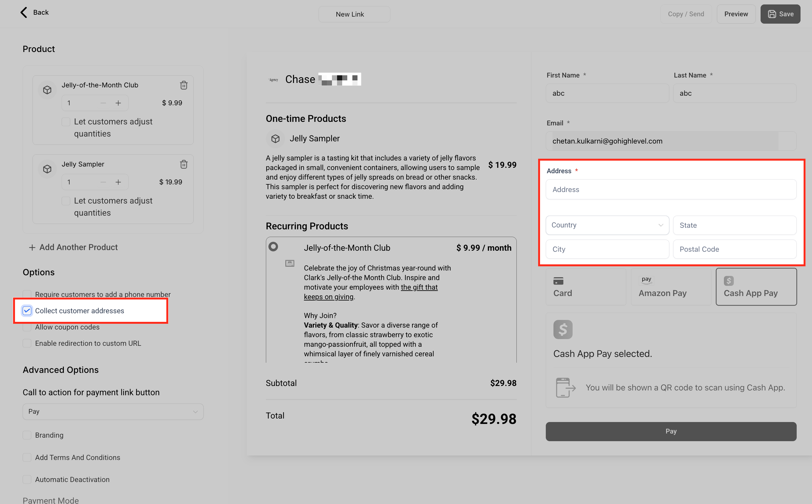Decrease Jelly Sampler quantity with minus icon
Screen dimensions: 812x504
pos(103,182)
